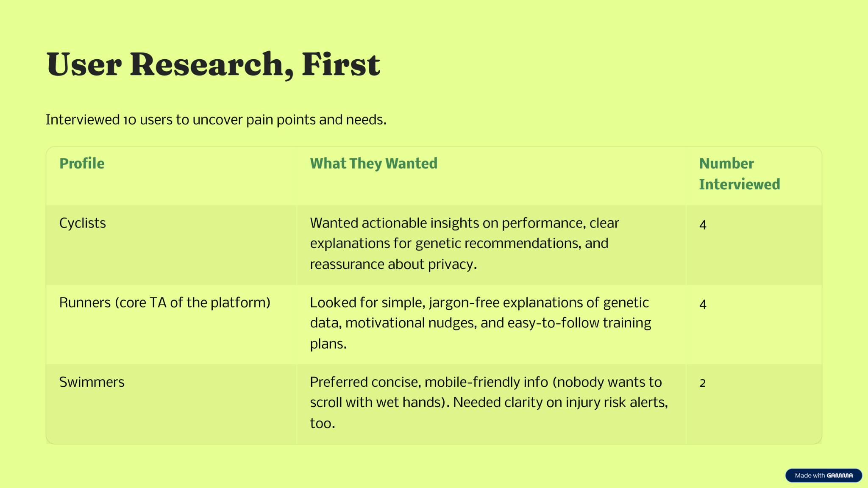Select the Runners count of 4
This screenshot has height=488, width=868.
coord(703,304)
